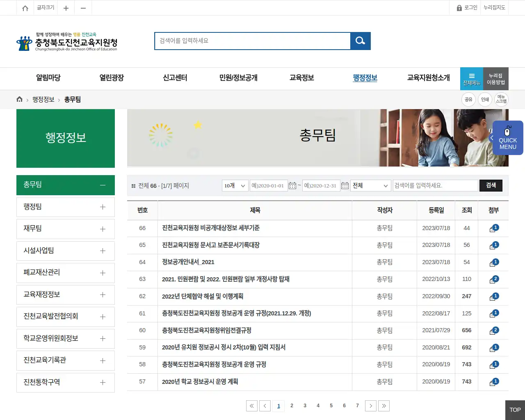Open the 열린광장 main menu
525x420 pixels.
(x=112, y=78)
